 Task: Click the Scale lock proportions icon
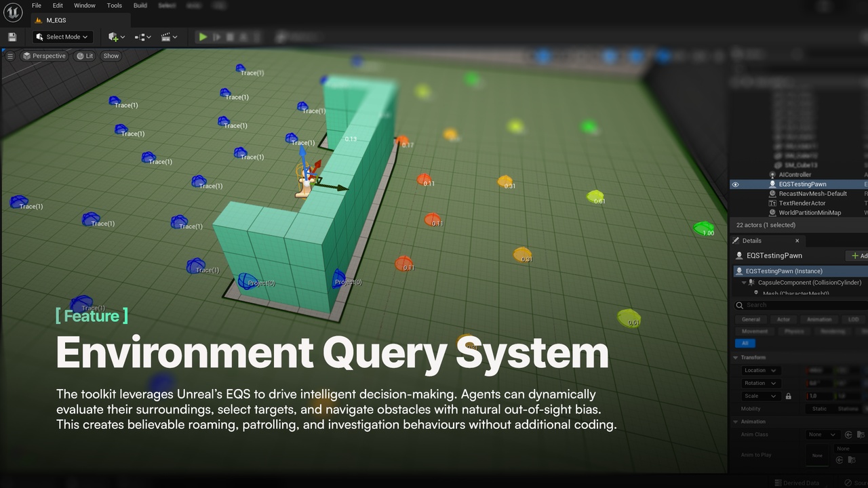pos(788,396)
